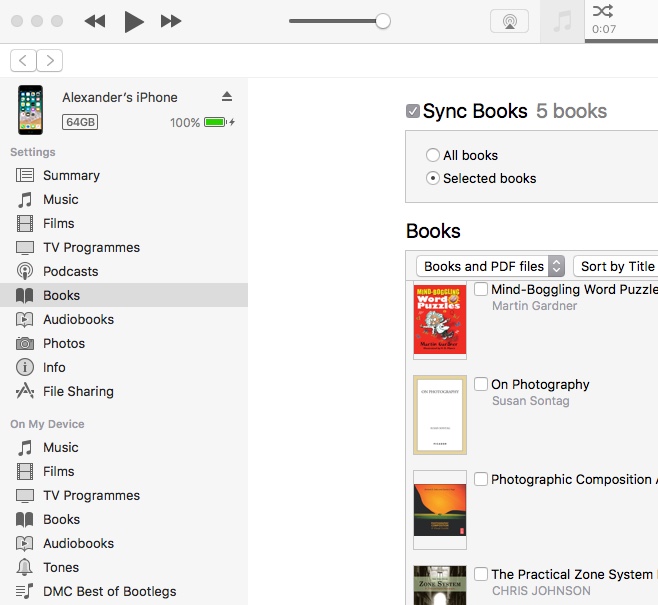Select the All books radio button

[x=433, y=155]
